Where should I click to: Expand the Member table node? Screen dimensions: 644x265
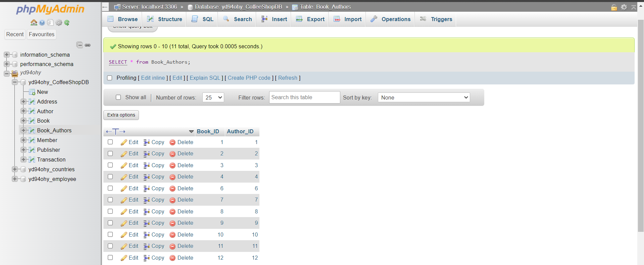click(23, 140)
